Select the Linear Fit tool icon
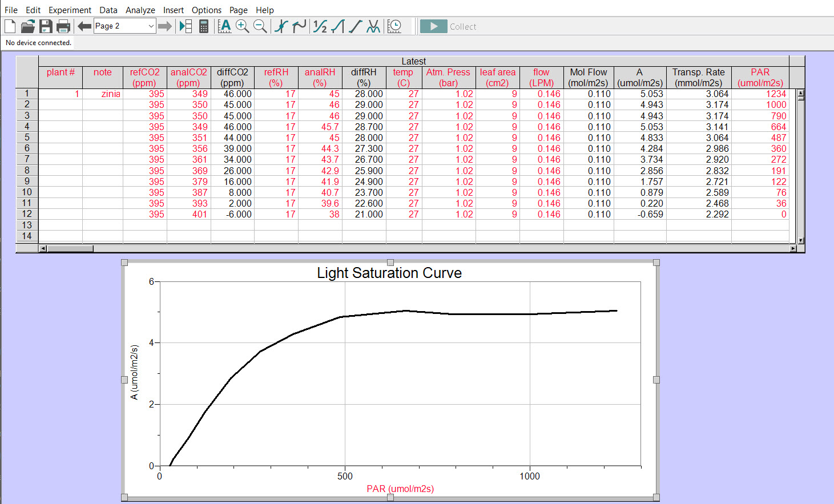Image resolution: width=834 pixels, height=504 pixels. pyautogui.click(x=356, y=26)
